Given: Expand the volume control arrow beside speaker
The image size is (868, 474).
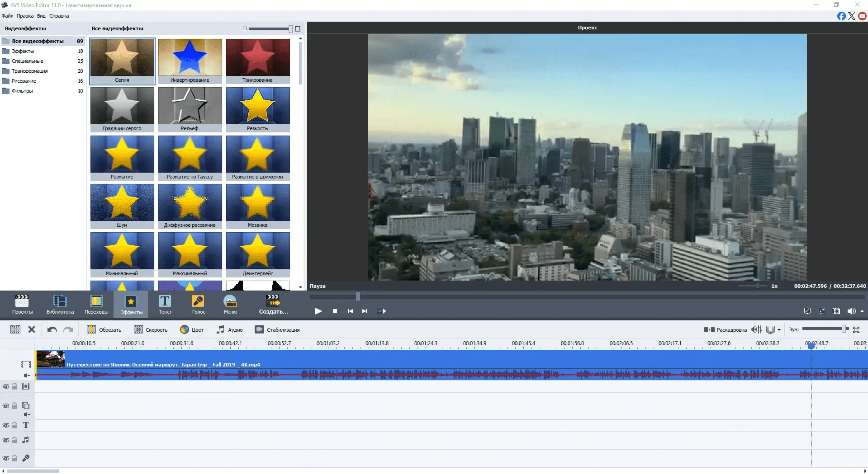Looking at the screenshot, I should (x=862, y=311).
